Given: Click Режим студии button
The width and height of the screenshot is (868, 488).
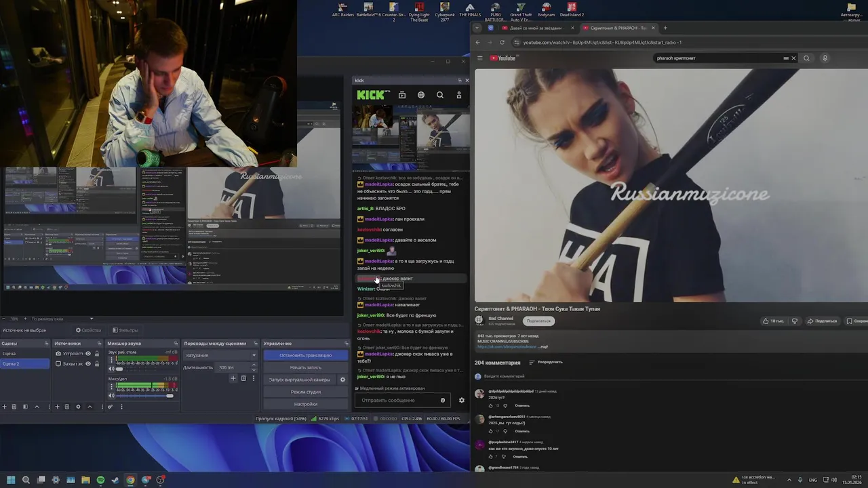Looking at the screenshot, I should click(306, 392).
